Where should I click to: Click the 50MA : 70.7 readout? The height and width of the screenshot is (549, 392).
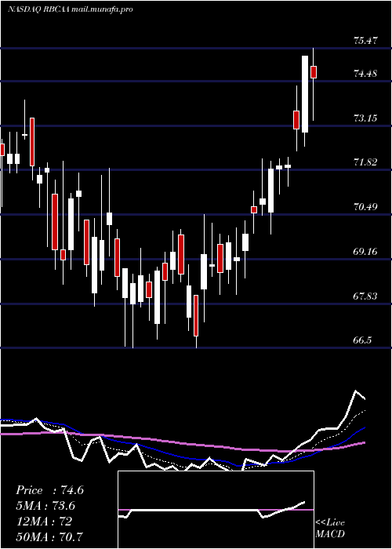pos(49,536)
